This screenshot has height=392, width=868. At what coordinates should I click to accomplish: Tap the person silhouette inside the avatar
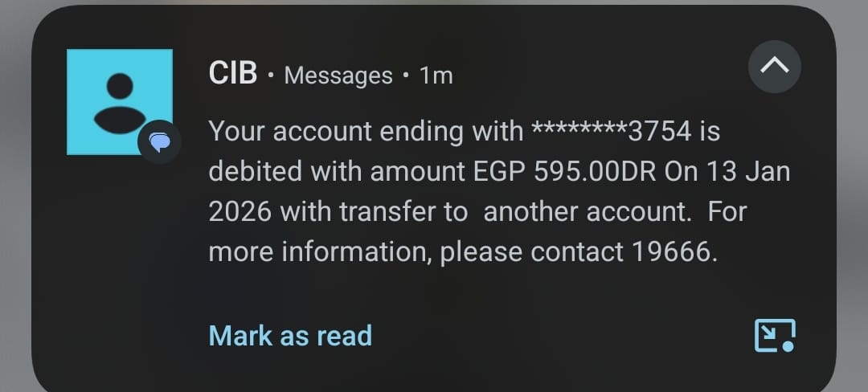[119, 103]
